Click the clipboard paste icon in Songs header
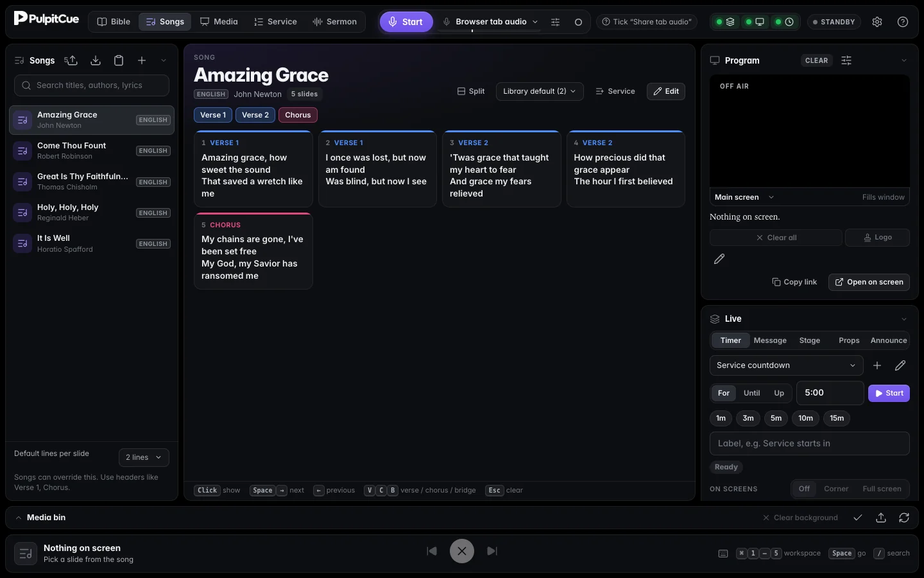The width and height of the screenshot is (924, 578). [119, 60]
